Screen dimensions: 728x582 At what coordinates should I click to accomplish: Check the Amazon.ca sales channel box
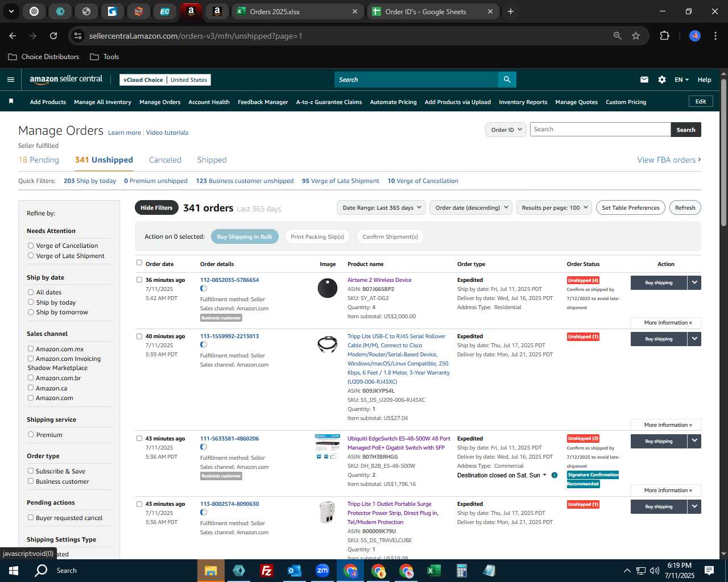31,388
